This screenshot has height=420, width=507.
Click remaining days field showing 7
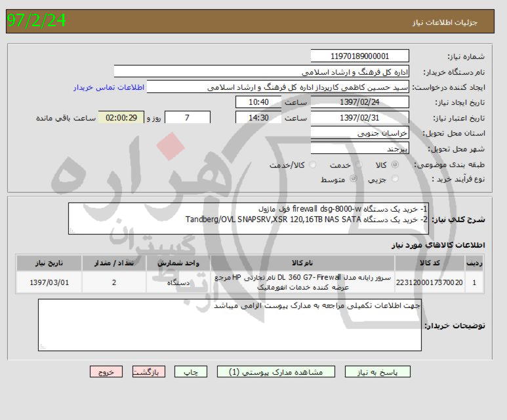(x=187, y=117)
